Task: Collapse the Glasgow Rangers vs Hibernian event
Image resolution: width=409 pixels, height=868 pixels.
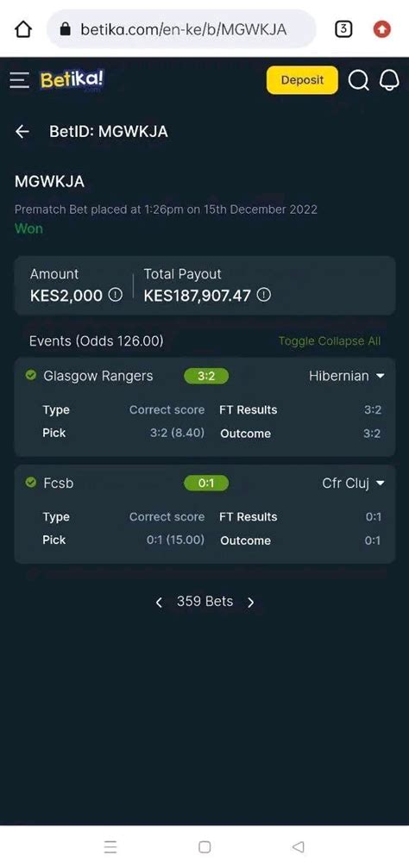Action: pos(381,376)
